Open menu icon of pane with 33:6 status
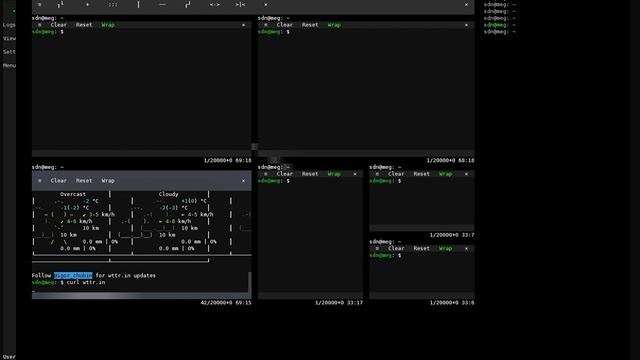The width and height of the screenshot is (640, 360). tap(377, 248)
